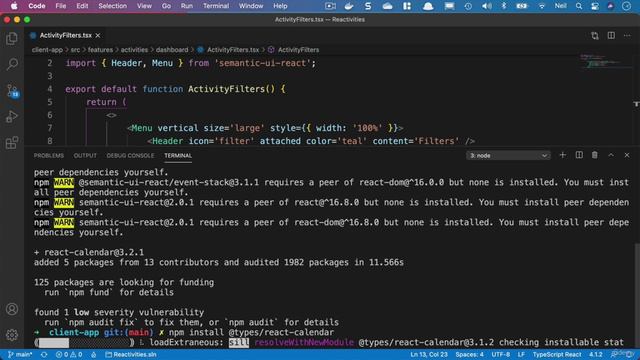Change indentation via Spaces: 4
Viewport: 640px width, 360px height.
(x=469, y=355)
